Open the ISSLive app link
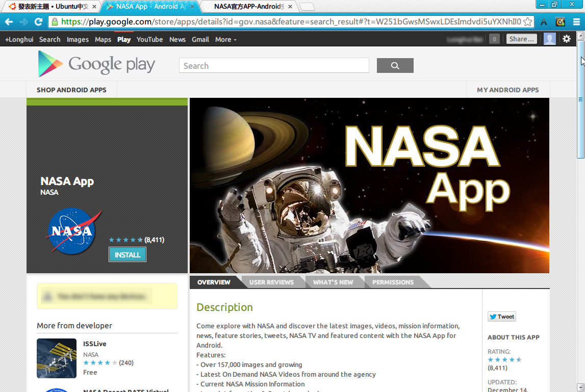Viewport: 585px width, 392px height. (95, 344)
